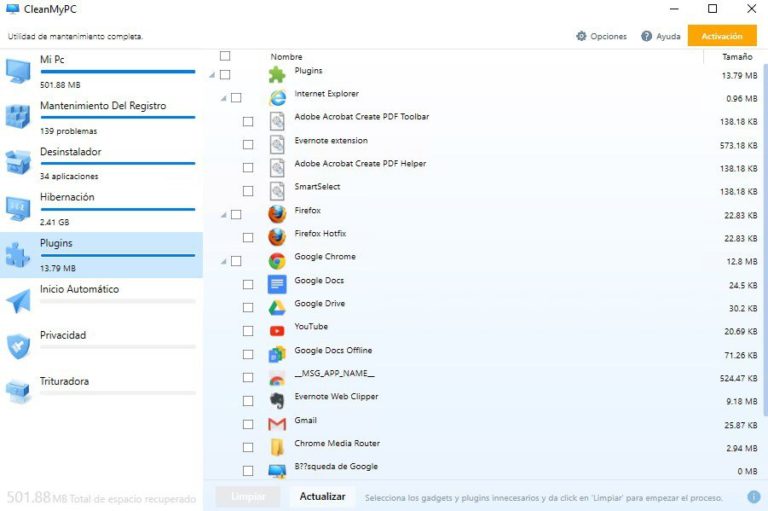Click the Mi Pc monitor icon

pyautogui.click(x=18, y=72)
